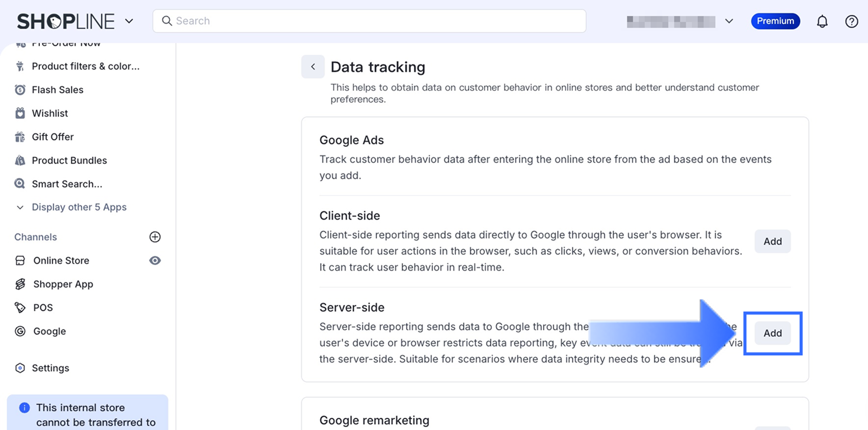Expand the SHOPLINE store switcher dropdown
This screenshot has height=430, width=868.
coord(129,21)
